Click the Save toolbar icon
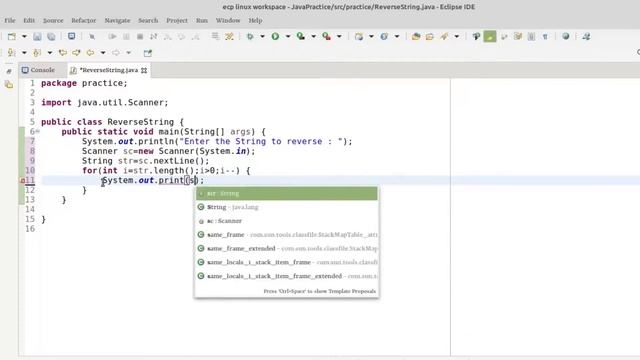This screenshot has width=640, height=360. click(37, 37)
